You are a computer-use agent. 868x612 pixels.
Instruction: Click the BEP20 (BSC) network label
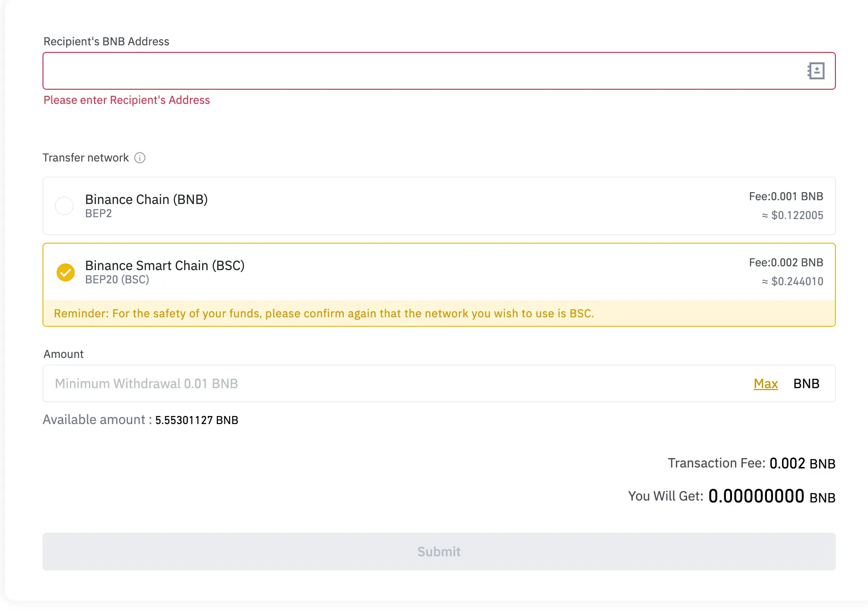point(117,280)
